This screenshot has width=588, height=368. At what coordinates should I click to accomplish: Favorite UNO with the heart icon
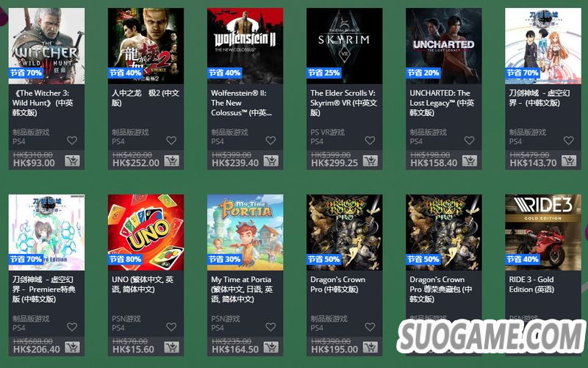click(171, 327)
